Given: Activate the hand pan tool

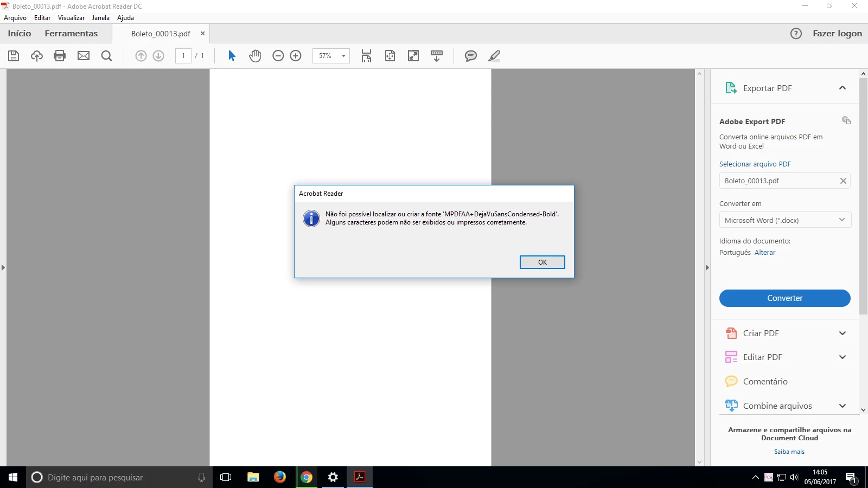Looking at the screenshot, I should pos(255,56).
